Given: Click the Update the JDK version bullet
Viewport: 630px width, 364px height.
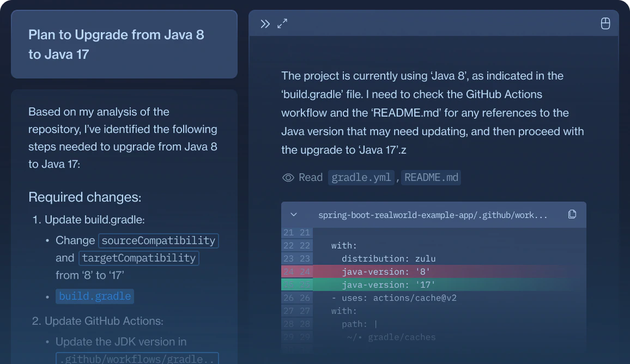Looking at the screenshot, I should tap(121, 342).
